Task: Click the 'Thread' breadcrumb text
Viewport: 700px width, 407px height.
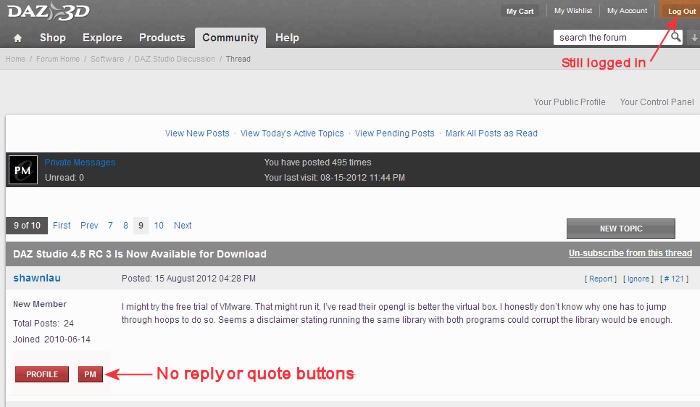Action: click(x=238, y=59)
